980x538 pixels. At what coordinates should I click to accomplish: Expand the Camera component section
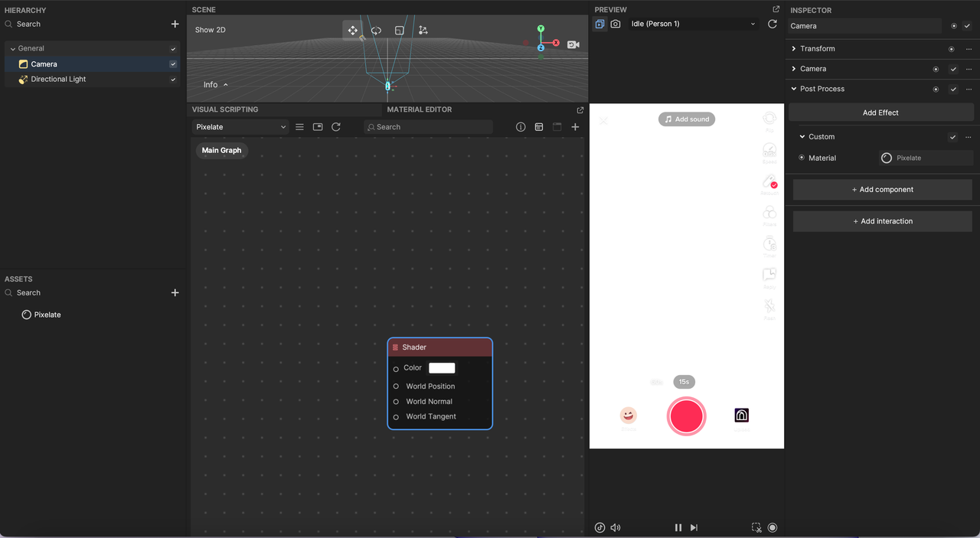pos(794,69)
